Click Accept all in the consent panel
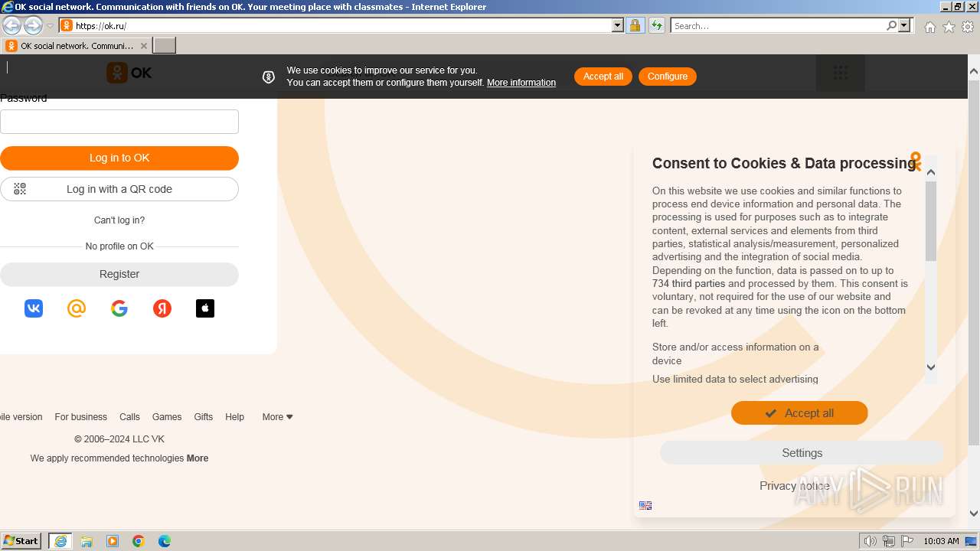Viewport: 980px width, 551px height. tap(799, 413)
